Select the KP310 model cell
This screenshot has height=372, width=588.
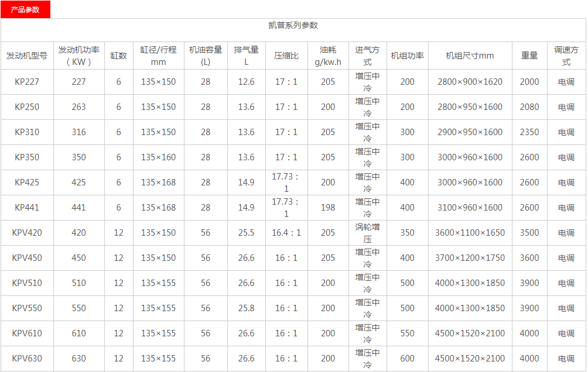tap(27, 132)
